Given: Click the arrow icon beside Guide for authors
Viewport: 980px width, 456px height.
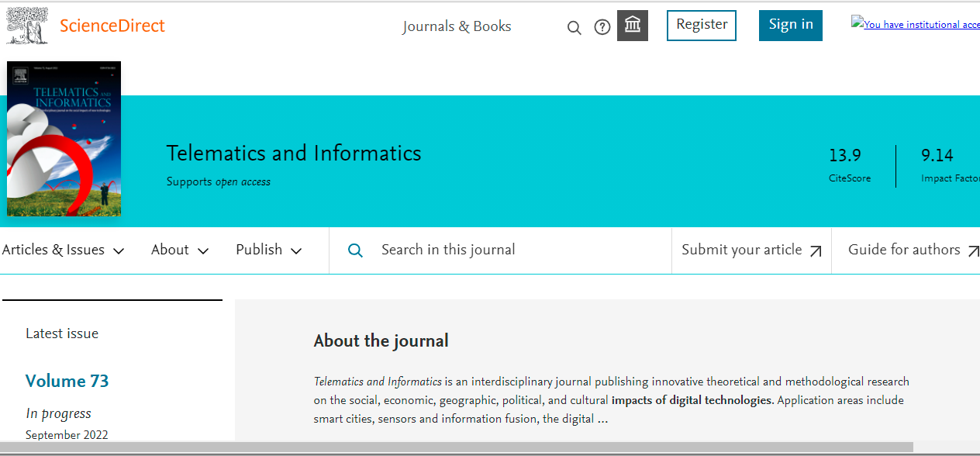Looking at the screenshot, I should [x=973, y=251].
